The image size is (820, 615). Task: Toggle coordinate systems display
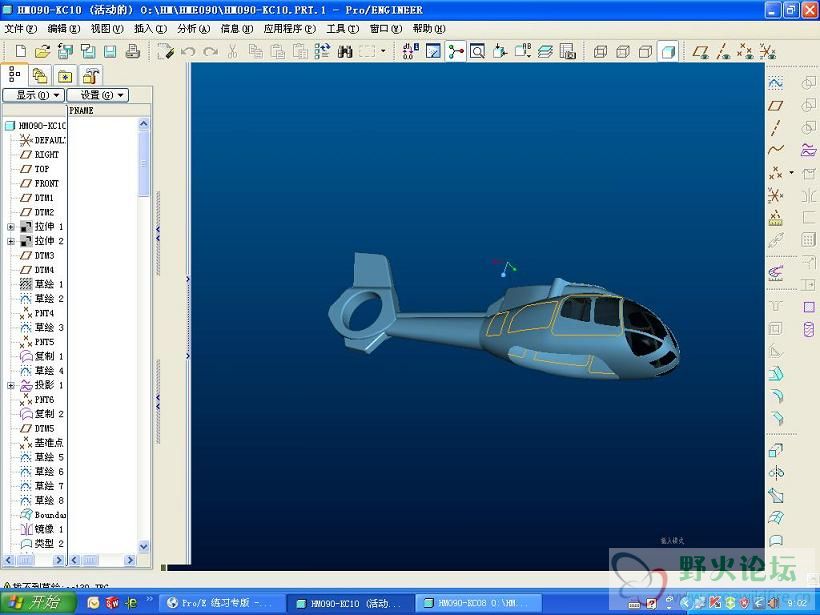coord(768,51)
